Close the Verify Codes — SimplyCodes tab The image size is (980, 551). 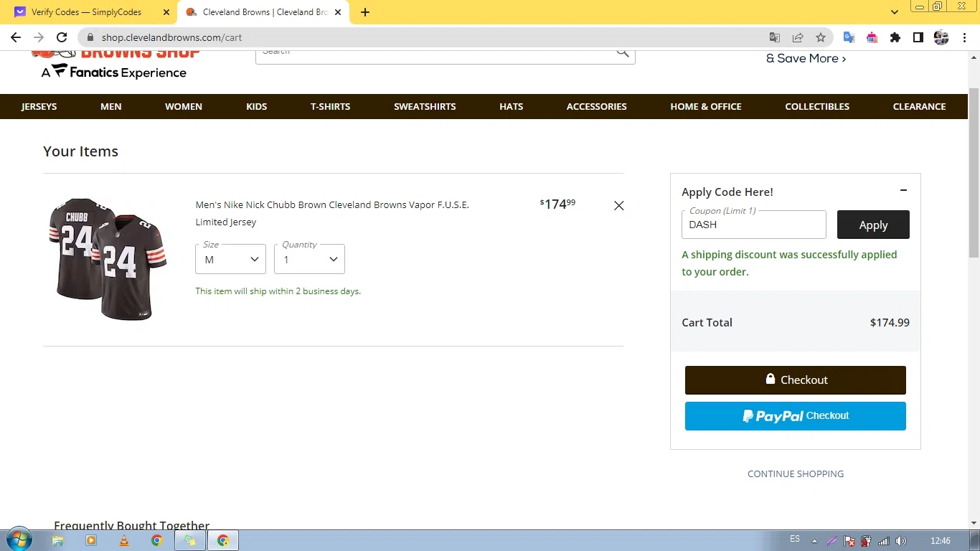pos(166,12)
